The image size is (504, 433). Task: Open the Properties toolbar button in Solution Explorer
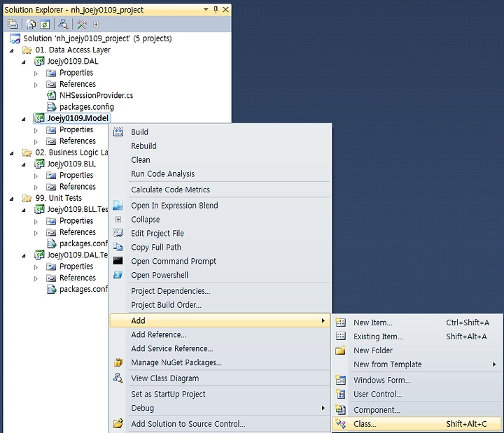(13, 24)
